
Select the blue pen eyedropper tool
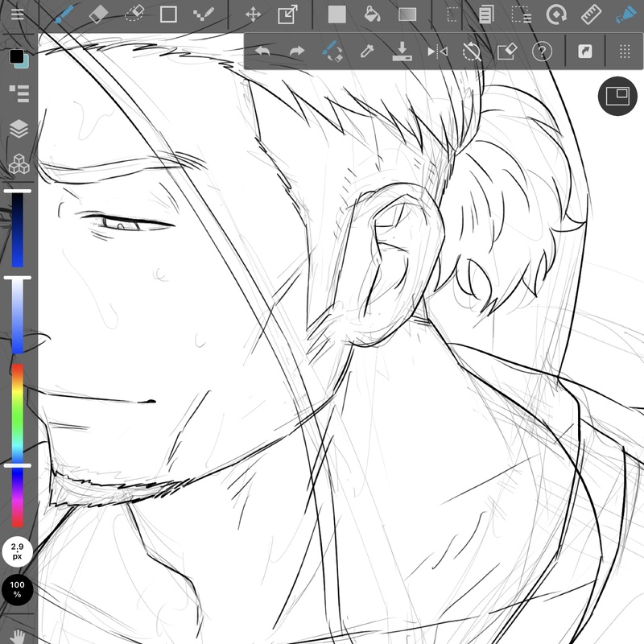[625, 14]
